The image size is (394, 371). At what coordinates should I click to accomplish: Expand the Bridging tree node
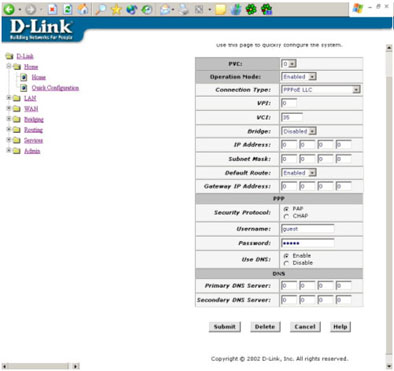(x=9, y=119)
